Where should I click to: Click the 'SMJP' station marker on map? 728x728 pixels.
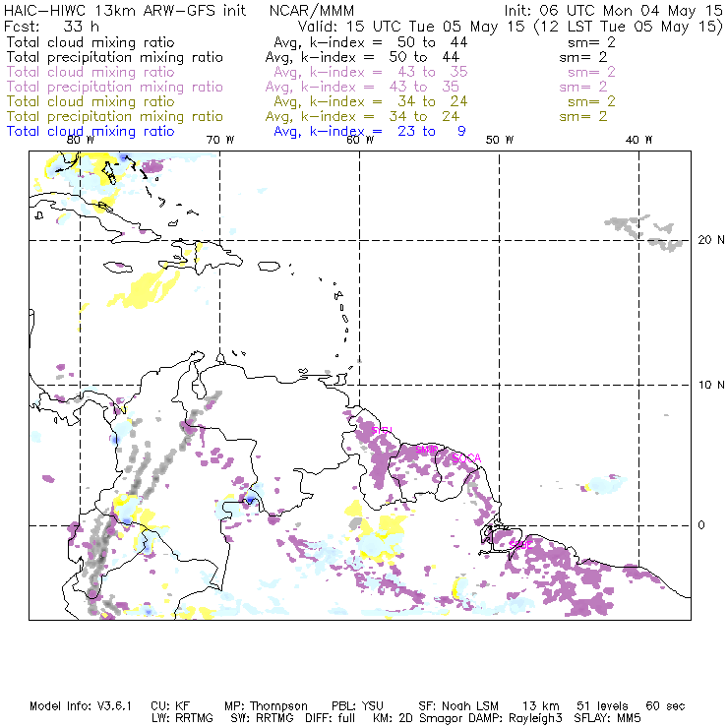pyautogui.click(x=426, y=450)
